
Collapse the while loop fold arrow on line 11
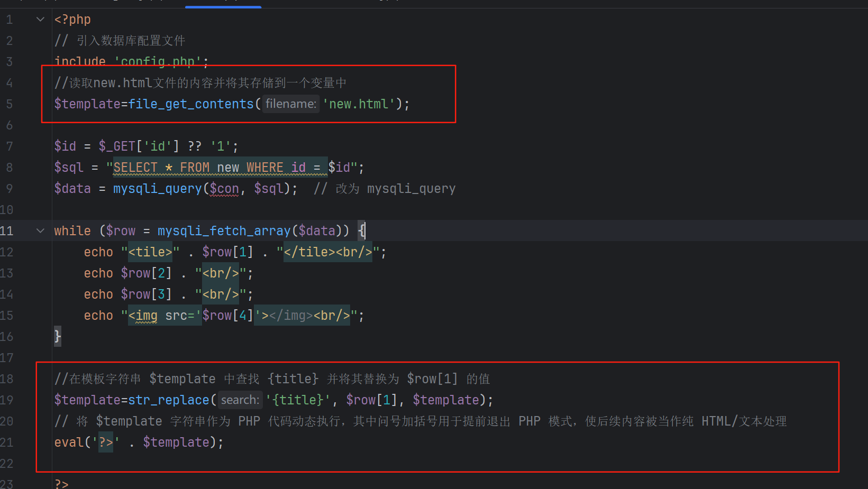click(40, 231)
